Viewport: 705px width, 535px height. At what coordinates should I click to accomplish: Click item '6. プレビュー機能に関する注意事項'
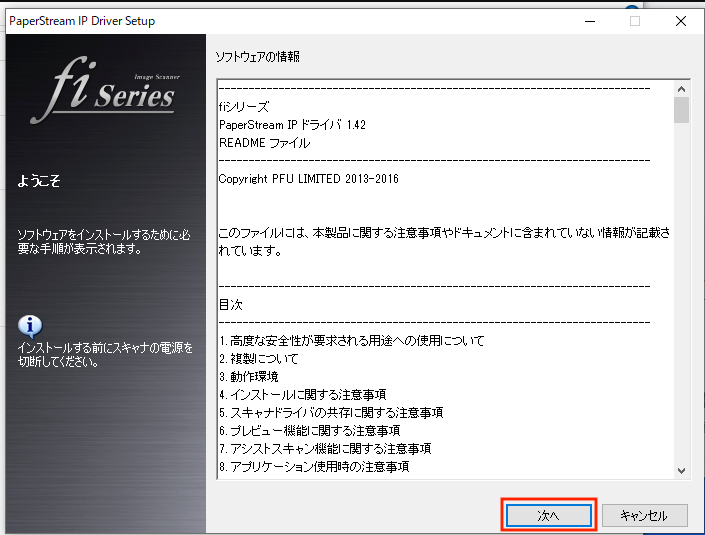[x=309, y=431]
